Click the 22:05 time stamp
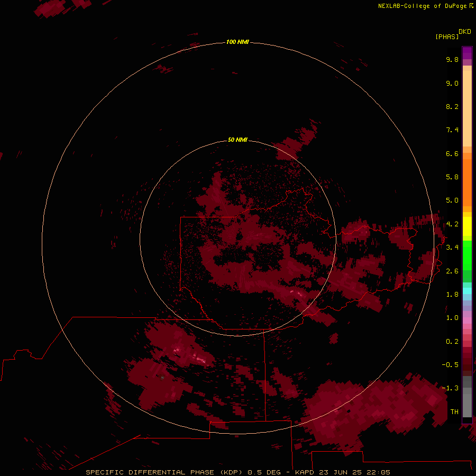Image resolution: width=476 pixels, height=476 pixels. click(378, 472)
